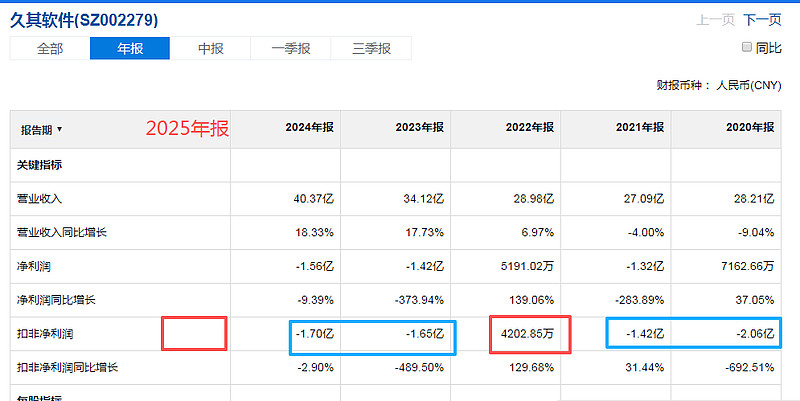Viewport: 800px width, 401px height.
Task: Select the 2020年报 column header
Action: coord(750,127)
